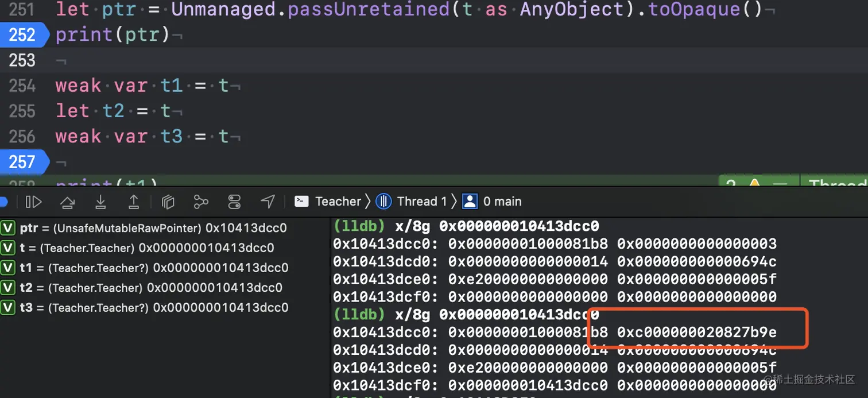The height and width of the screenshot is (398, 868).
Task: Click line number 253 in the gutter
Action: tap(22, 60)
